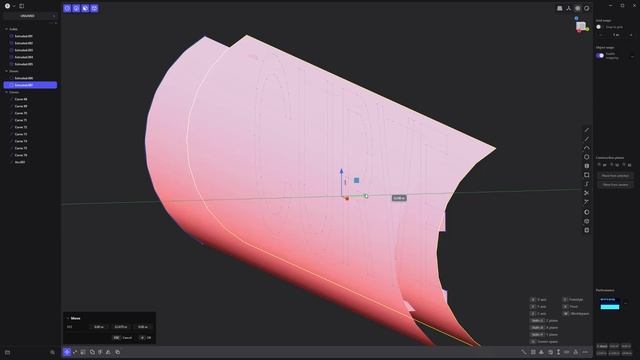Activate the Move tool in bottom toolbar
640x360 pixels.
click(67, 352)
